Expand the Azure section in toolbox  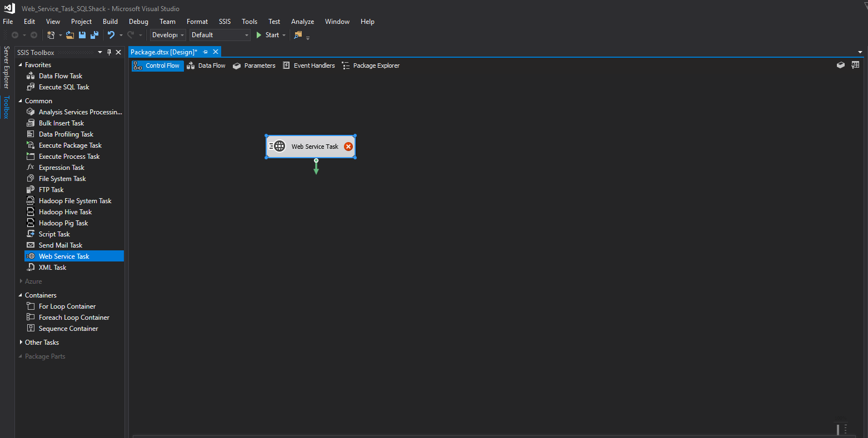[x=21, y=281]
